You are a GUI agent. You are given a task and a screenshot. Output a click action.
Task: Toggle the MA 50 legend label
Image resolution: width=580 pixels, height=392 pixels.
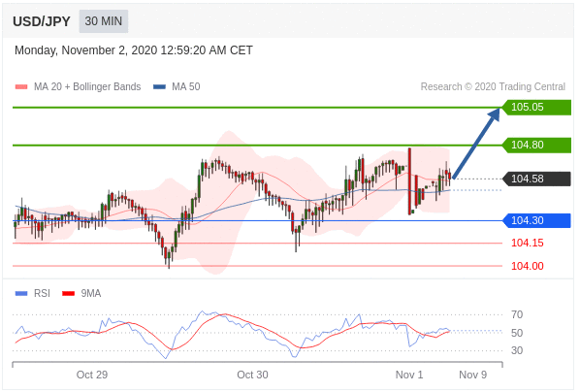coord(185,86)
